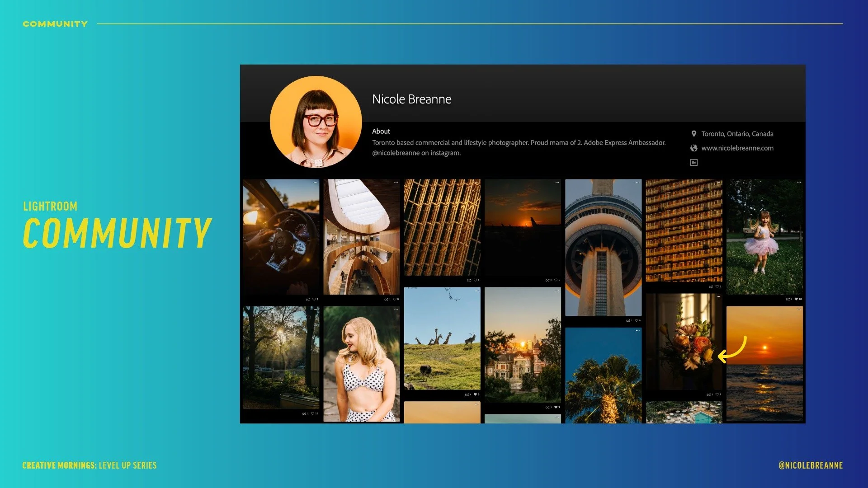Click remix icon under steering wheel photo
The width and height of the screenshot is (868, 488).
[x=308, y=299]
